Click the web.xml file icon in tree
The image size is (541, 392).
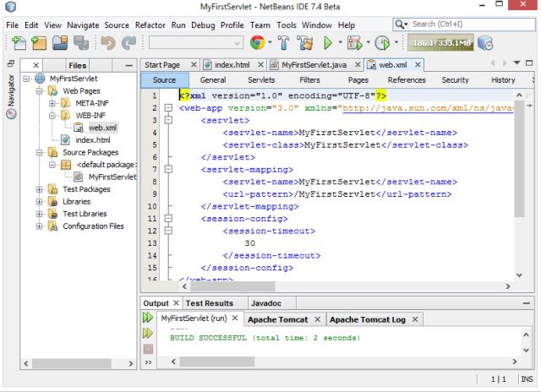79,128
